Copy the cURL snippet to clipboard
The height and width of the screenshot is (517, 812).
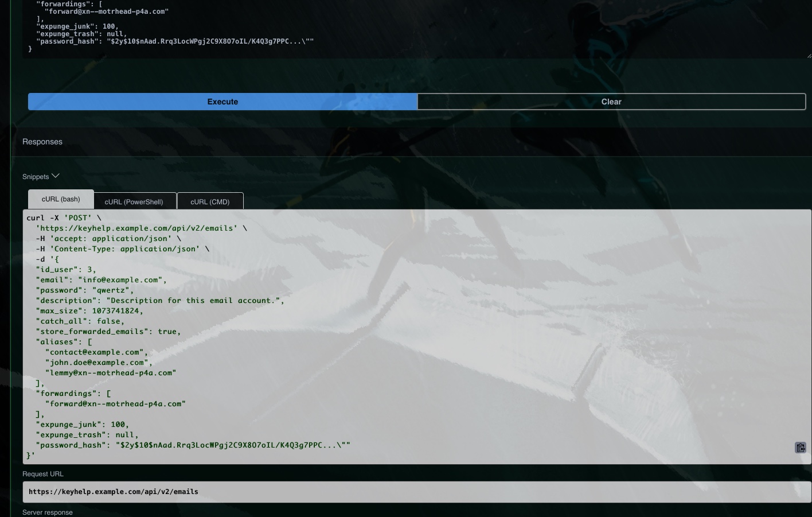click(x=800, y=448)
